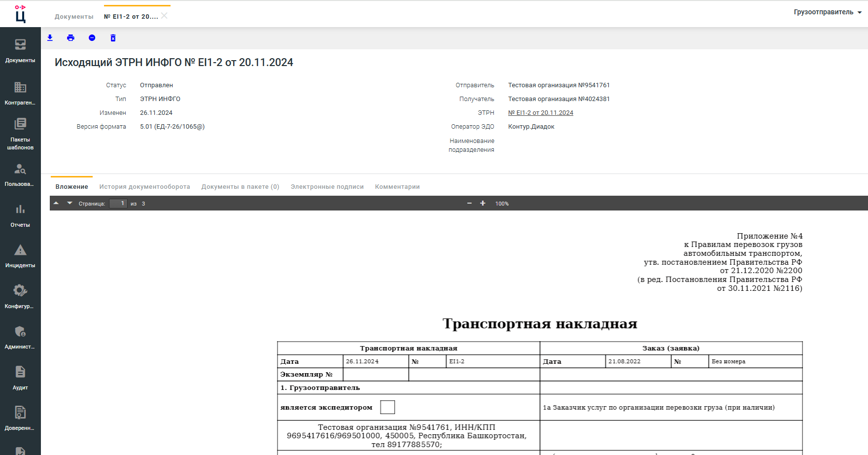Go to next page with the down arrow
The image size is (868, 455).
click(69, 203)
